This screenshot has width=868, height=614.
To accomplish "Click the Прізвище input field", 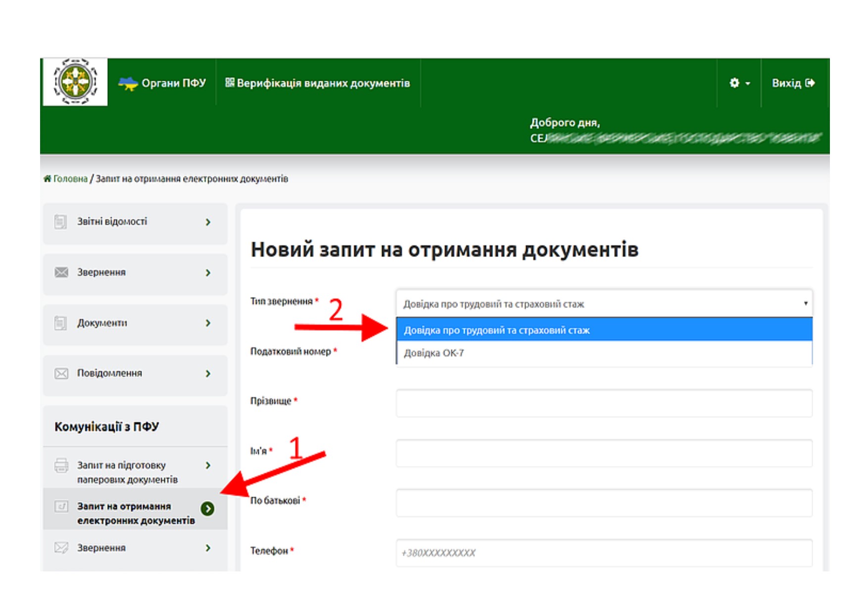I will click(604, 403).
